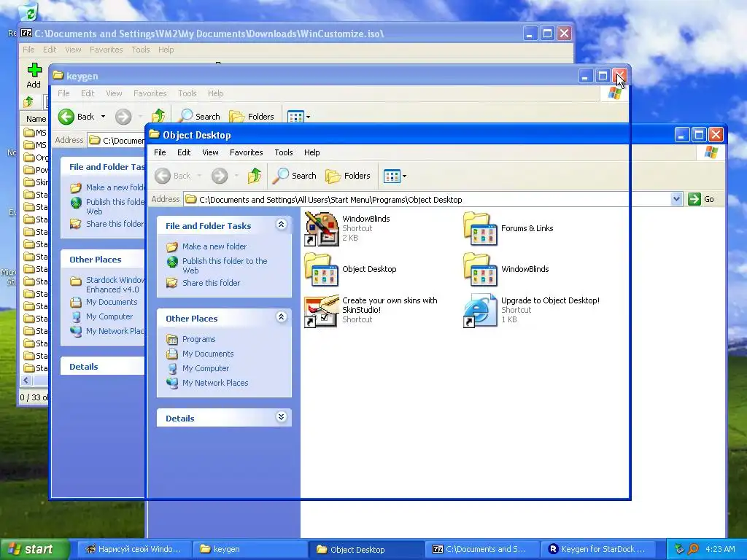Click the Add button in 7-Zip window

(x=34, y=76)
